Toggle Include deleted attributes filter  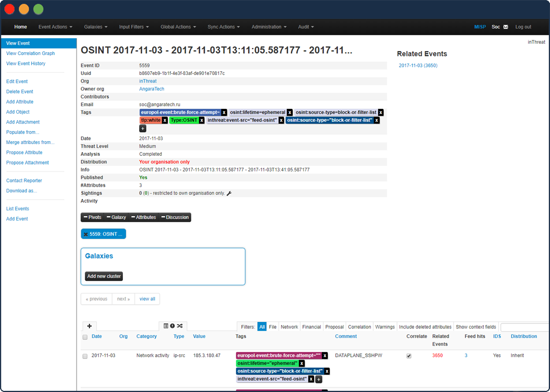pos(425,327)
